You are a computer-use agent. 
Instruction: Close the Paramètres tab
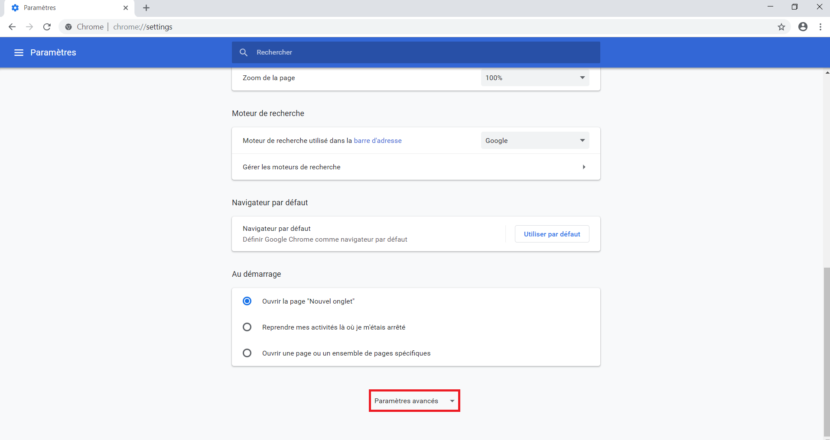[x=124, y=8]
